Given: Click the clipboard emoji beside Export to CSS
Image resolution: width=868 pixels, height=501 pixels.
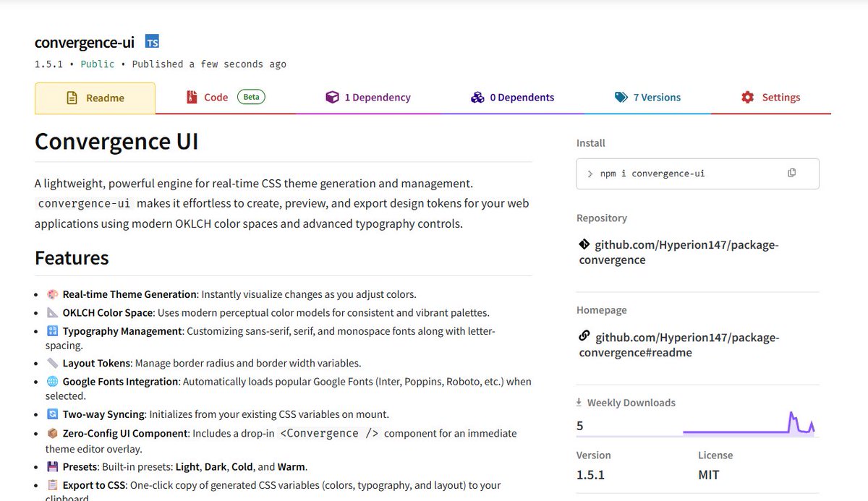Looking at the screenshot, I should [52, 485].
